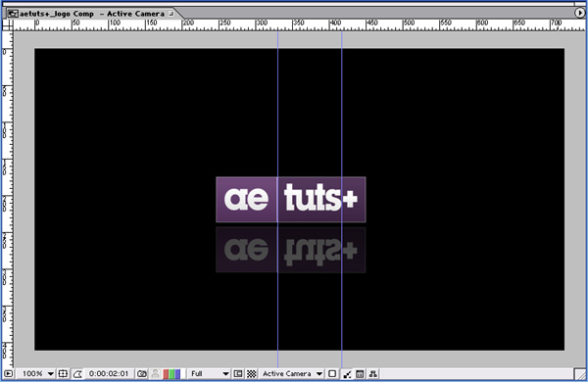Click the Timeline button icon

tap(360, 374)
